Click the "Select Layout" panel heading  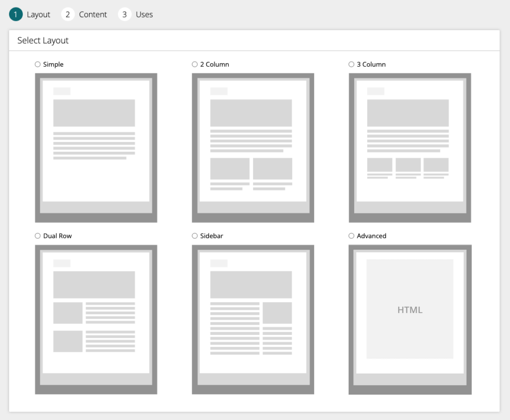click(x=43, y=40)
